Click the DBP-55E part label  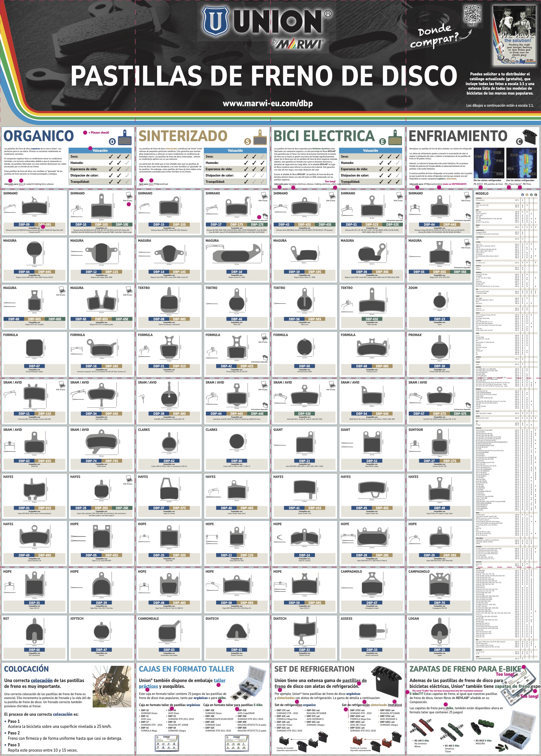point(460,272)
